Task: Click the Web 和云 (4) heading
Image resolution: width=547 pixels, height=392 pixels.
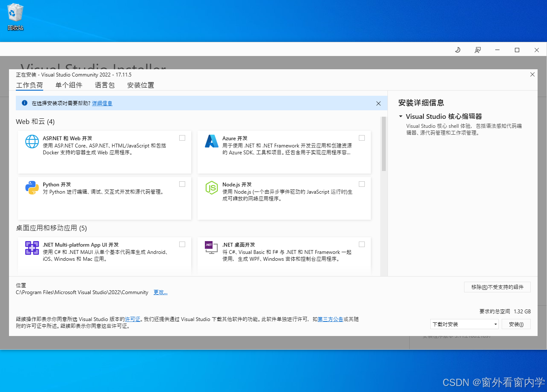Action: tap(35, 122)
